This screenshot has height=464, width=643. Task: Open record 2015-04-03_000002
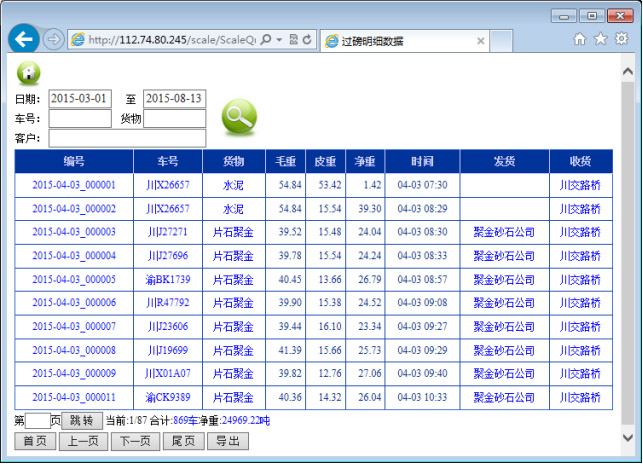(x=74, y=209)
